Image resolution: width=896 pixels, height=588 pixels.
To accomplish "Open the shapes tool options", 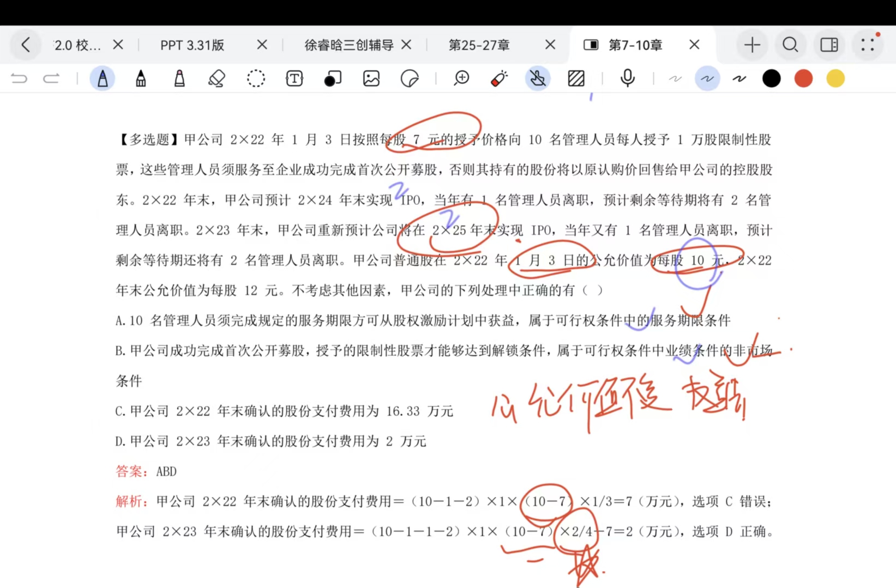I will 333,79.
